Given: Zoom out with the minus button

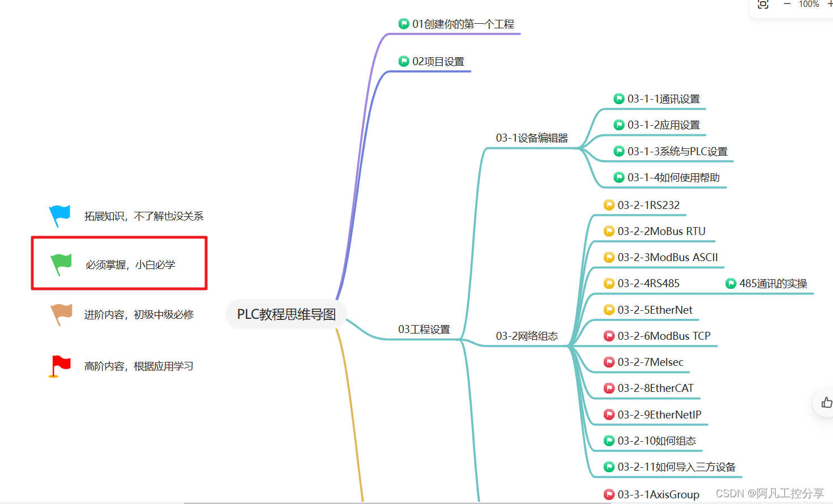Looking at the screenshot, I should coord(787,4).
